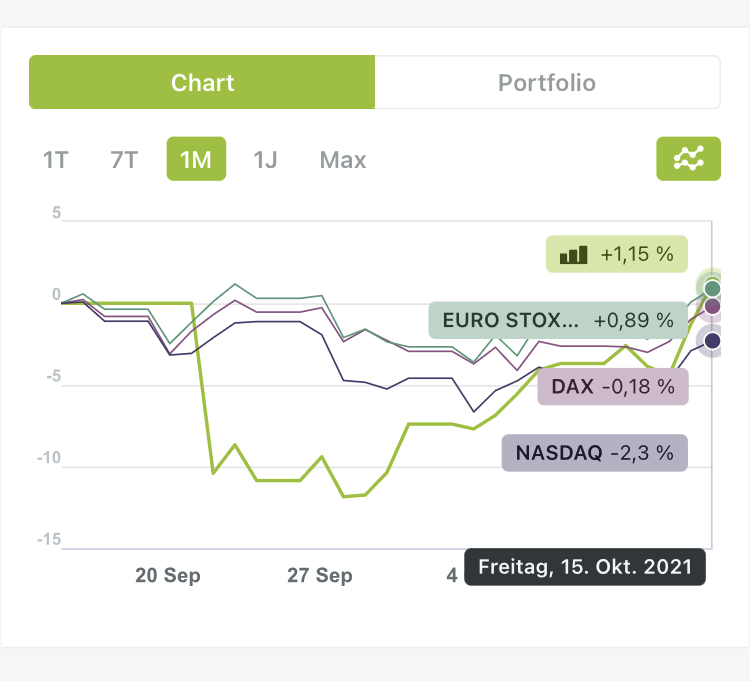Click the 20 Sep axis date label
750x681 pixels.
tap(168, 576)
